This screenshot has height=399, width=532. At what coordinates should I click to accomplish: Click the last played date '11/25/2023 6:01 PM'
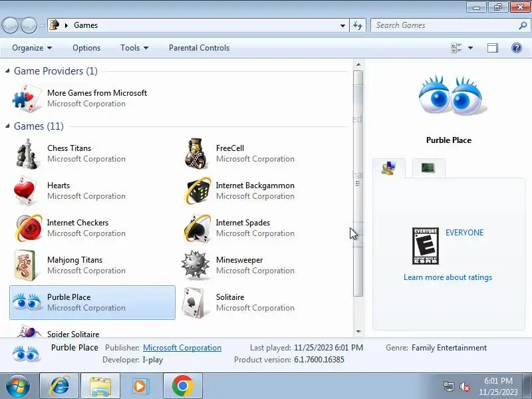point(329,348)
